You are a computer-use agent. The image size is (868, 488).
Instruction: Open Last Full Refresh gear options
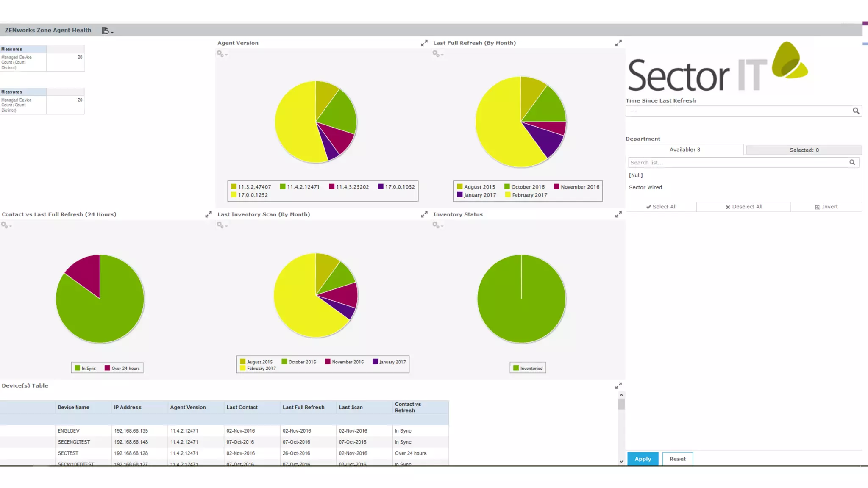tap(437, 54)
